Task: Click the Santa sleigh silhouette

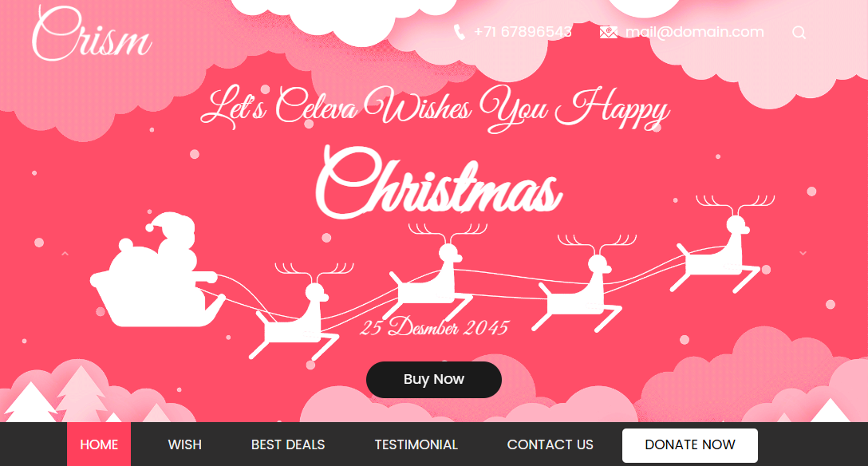Action: [158, 270]
